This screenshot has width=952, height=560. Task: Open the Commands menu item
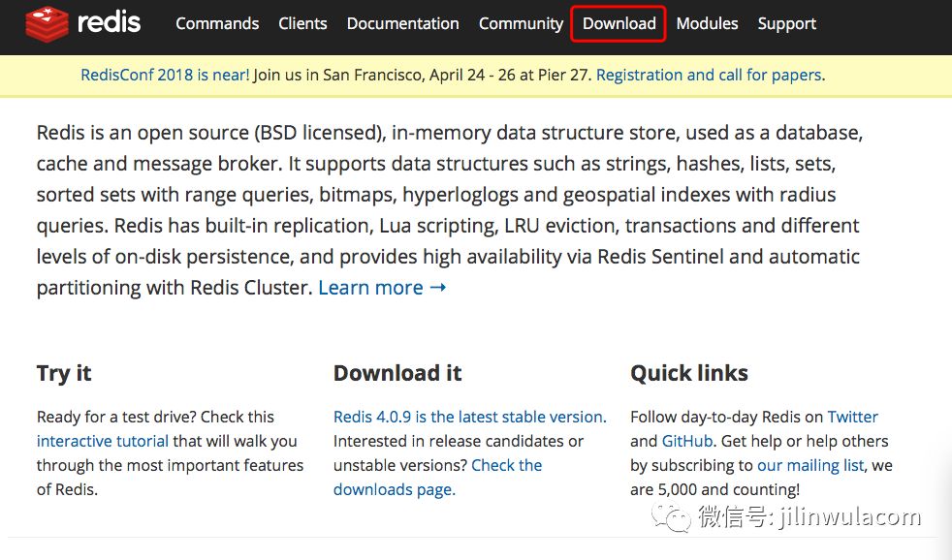pos(217,23)
